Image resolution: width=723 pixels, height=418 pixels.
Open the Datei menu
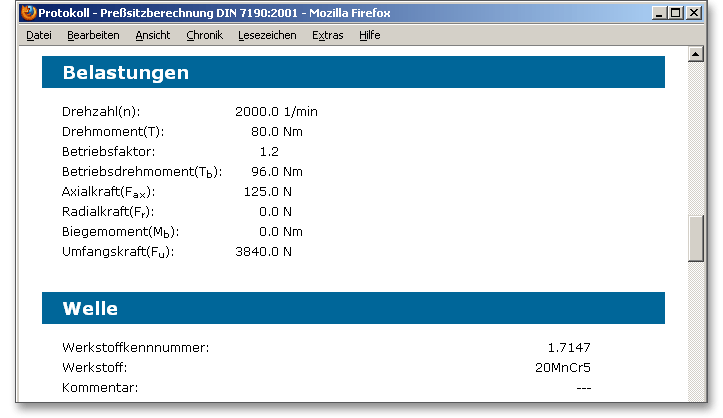39,35
